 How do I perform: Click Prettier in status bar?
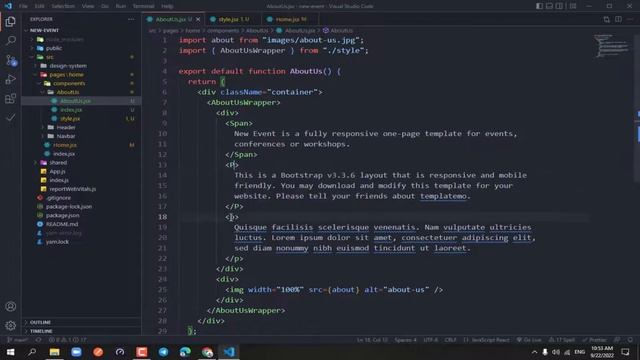pyautogui.click(x=594, y=340)
